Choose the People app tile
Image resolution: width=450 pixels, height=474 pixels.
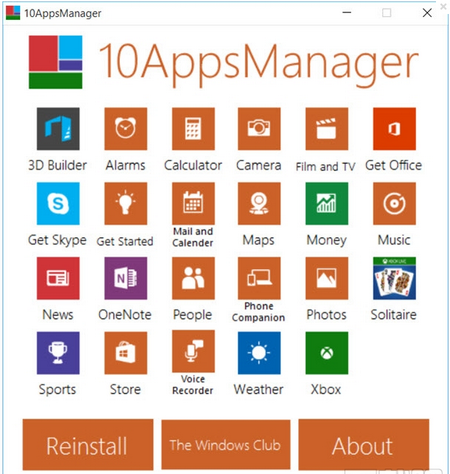[193, 278]
